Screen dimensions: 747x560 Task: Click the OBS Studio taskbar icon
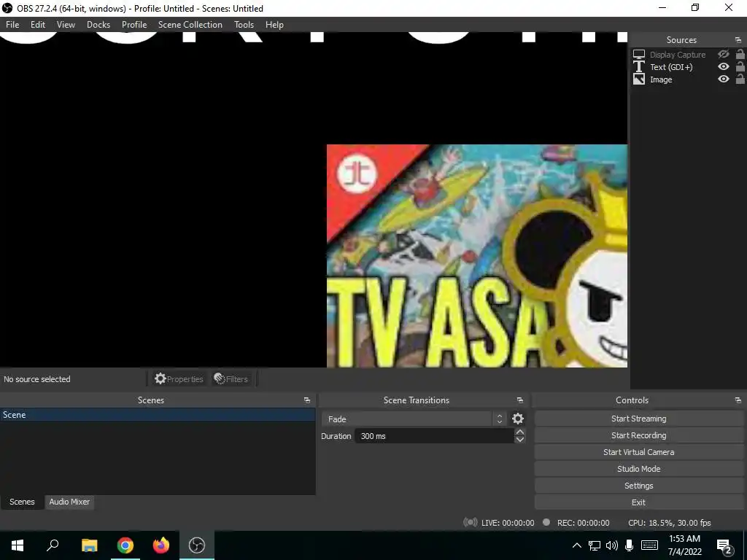click(197, 545)
